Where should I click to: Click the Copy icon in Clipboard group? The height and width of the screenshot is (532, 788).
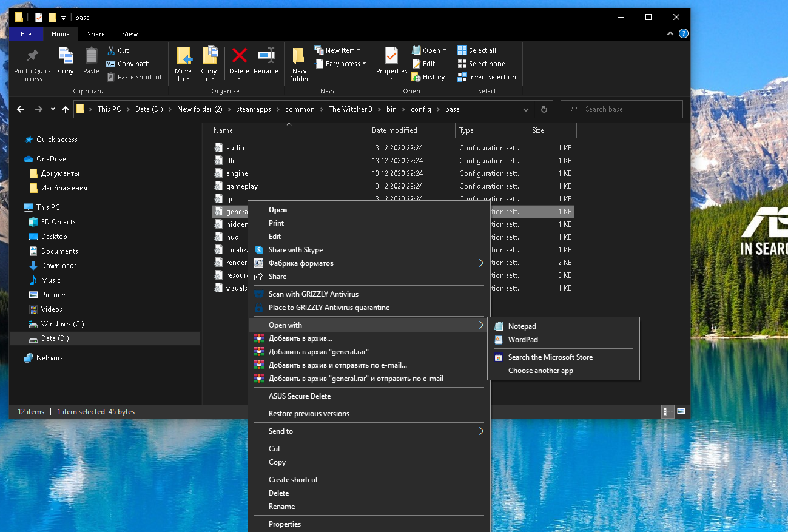point(66,56)
